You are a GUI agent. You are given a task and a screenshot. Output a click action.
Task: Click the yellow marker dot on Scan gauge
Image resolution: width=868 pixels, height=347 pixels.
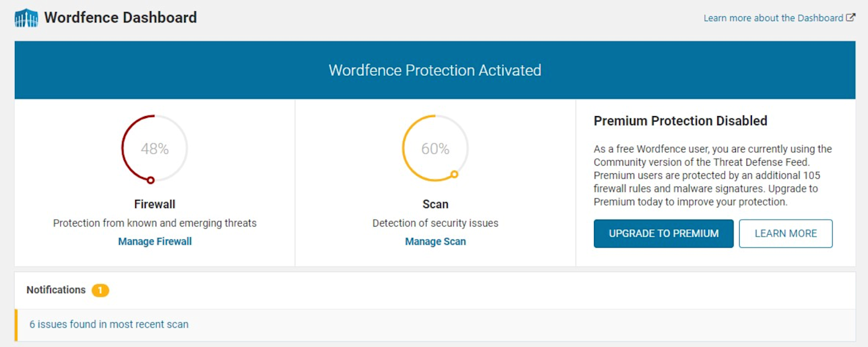(x=454, y=174)
